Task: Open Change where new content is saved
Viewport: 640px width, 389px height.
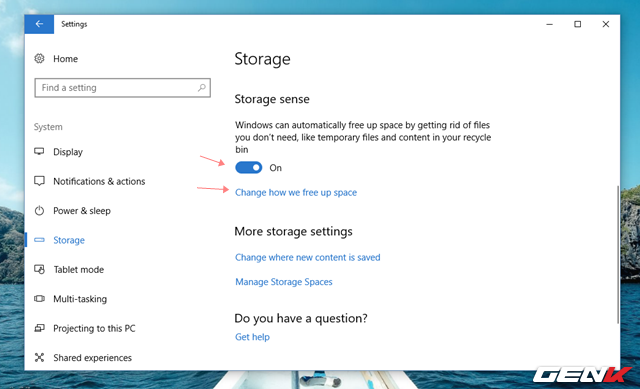Action: 308,257
